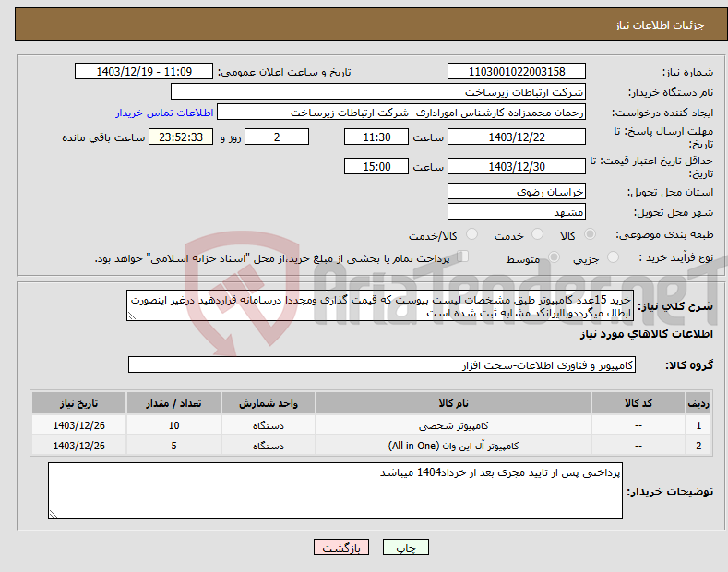Click the ردیف column header

698,403
